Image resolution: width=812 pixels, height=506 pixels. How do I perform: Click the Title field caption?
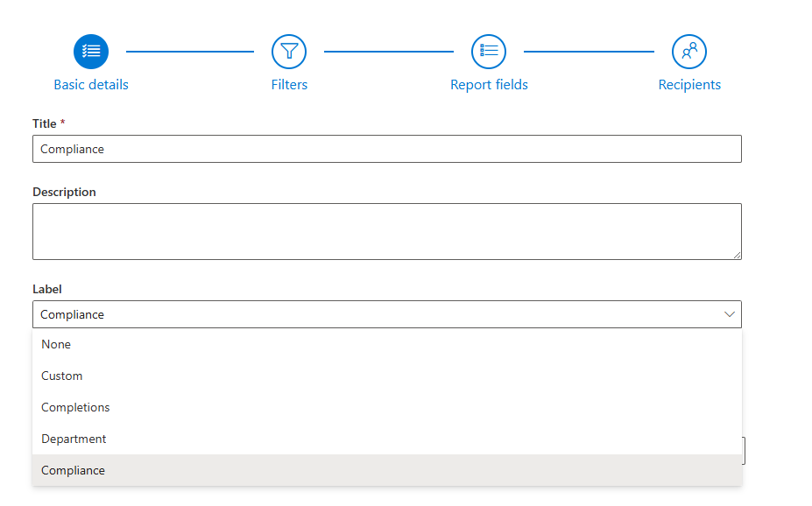tap(45, 123)
